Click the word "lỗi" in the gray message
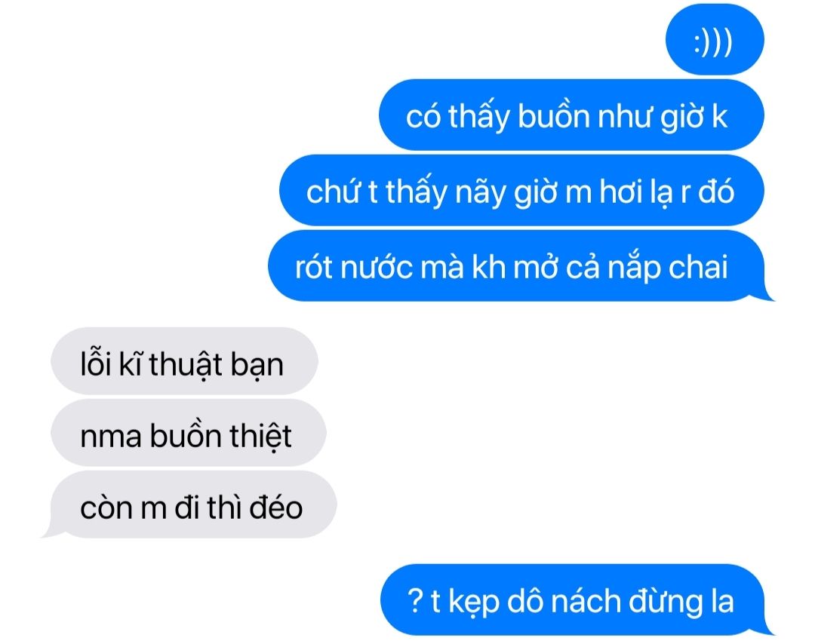The image size is (815, 644). [x=96, y=363]
